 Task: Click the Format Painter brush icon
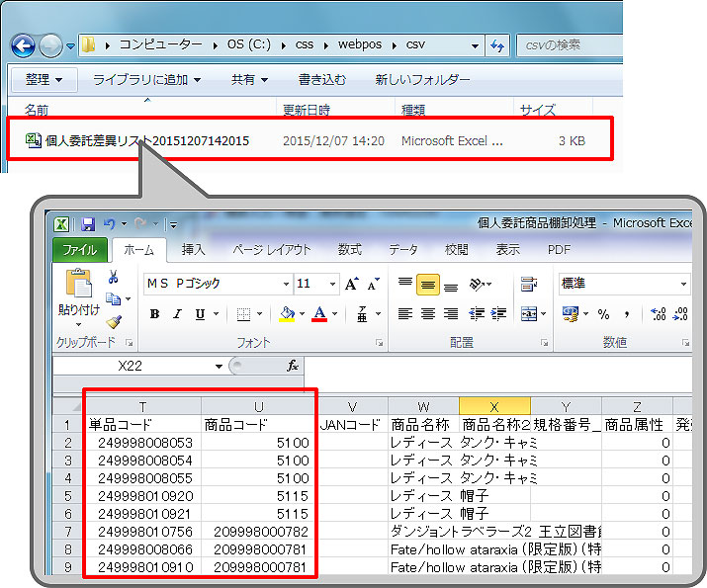pos(114,321)
